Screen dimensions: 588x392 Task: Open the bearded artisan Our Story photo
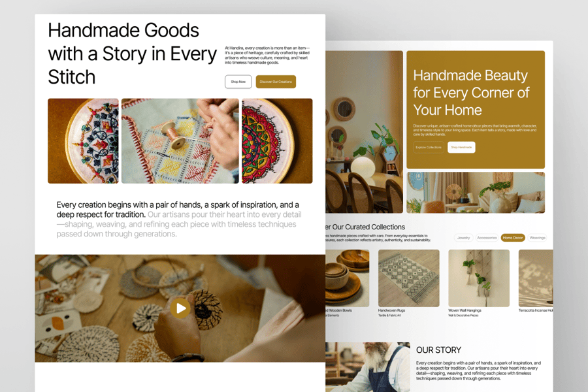(367, 367)
